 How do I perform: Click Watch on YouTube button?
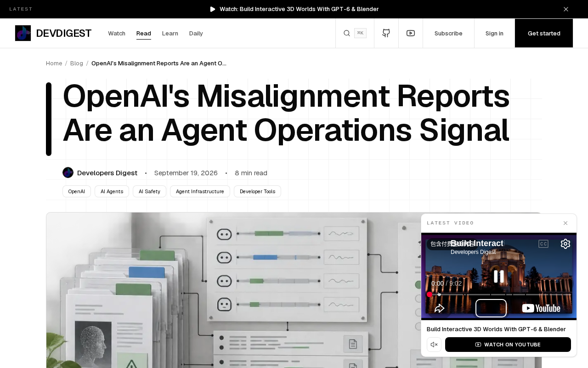508,345
